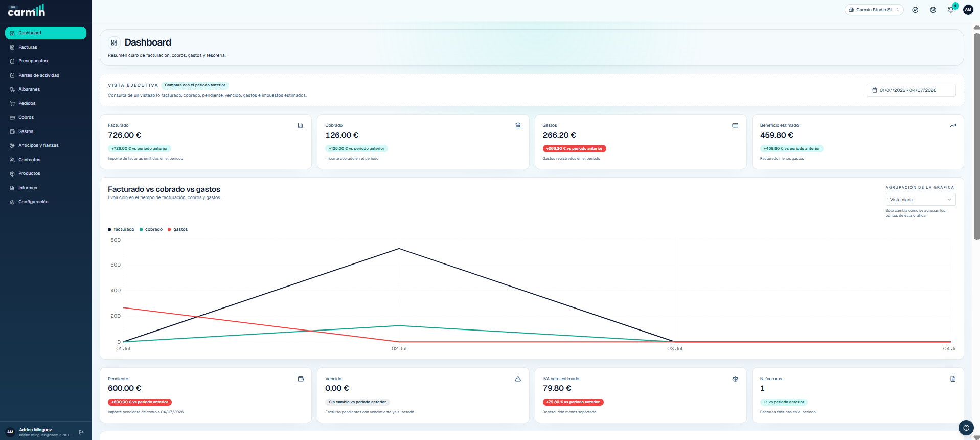Open the Vista diaria grouping dropdown
The image size is (980, 440).
pyautogui.click(x=920, y=200)
